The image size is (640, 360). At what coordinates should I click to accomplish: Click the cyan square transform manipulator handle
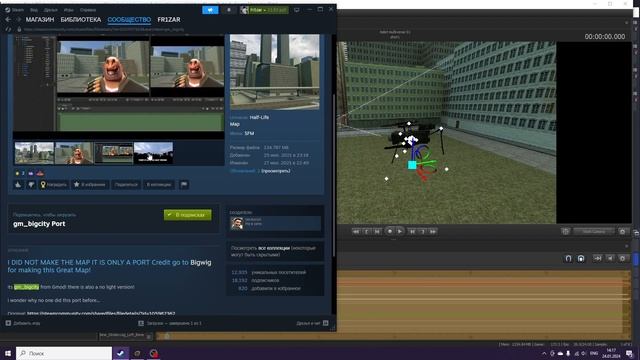(412, 165)
